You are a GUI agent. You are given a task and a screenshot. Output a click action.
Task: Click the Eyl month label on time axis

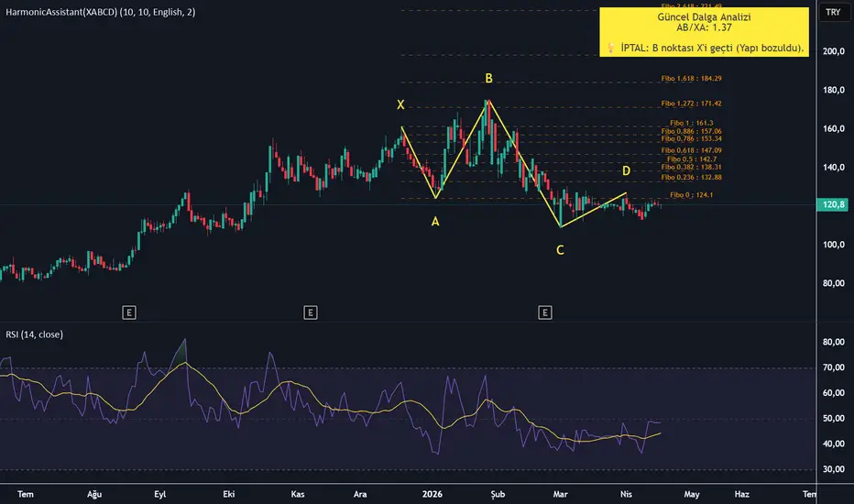(x=159, y=494)
